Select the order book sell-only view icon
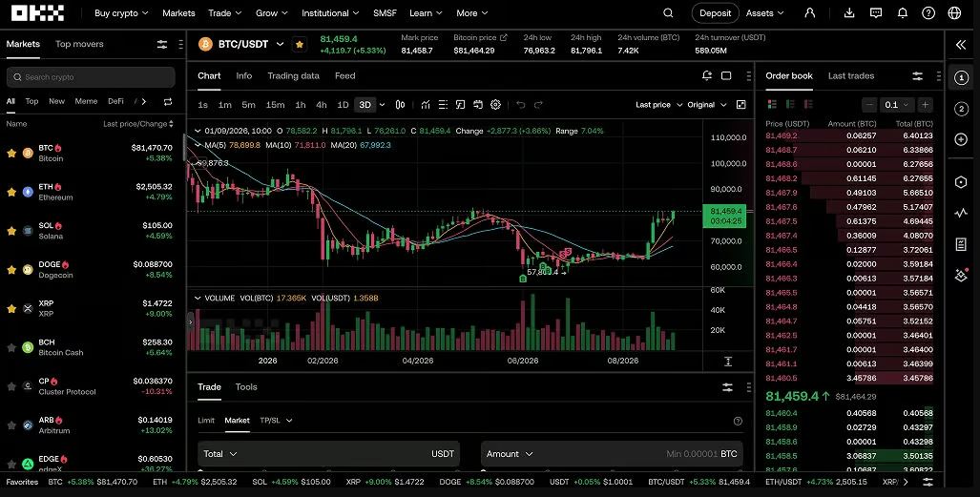The image size is (980, 497). tap(808, 104)
